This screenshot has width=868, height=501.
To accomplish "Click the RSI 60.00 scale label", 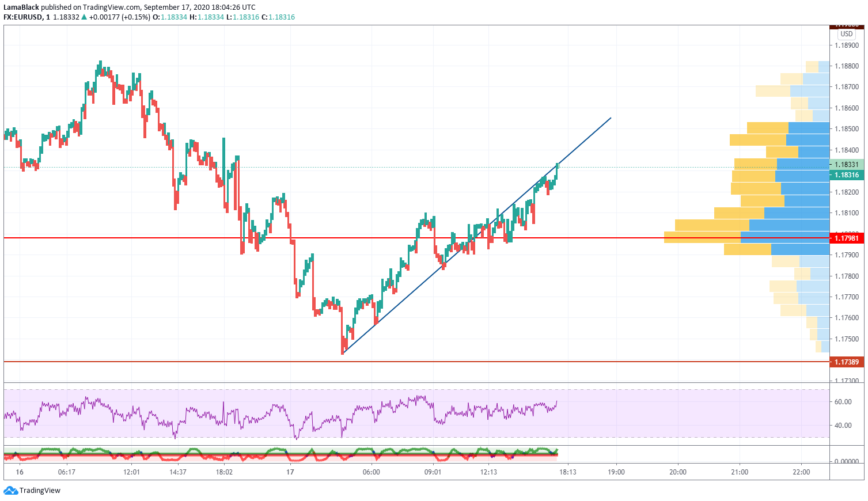I will 843,402.
